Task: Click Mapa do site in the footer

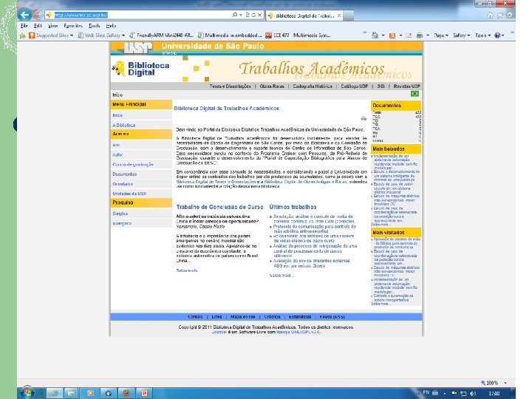Action: (x=242, y=316)
